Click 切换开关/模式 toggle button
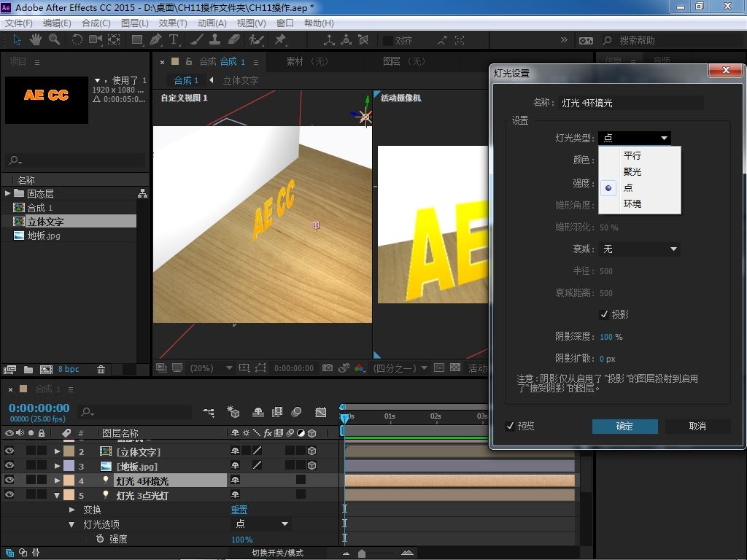The image size is (747, 560). click(x=278, y=553)
